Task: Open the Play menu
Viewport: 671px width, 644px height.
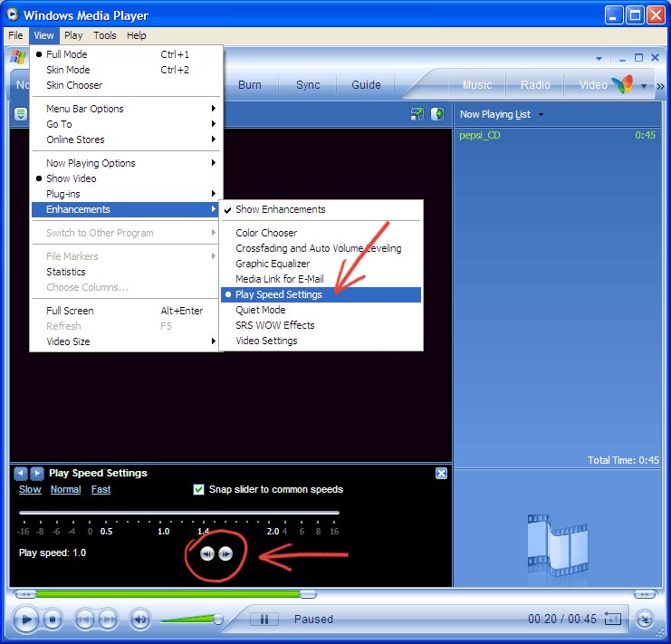Action: (73, 35)
